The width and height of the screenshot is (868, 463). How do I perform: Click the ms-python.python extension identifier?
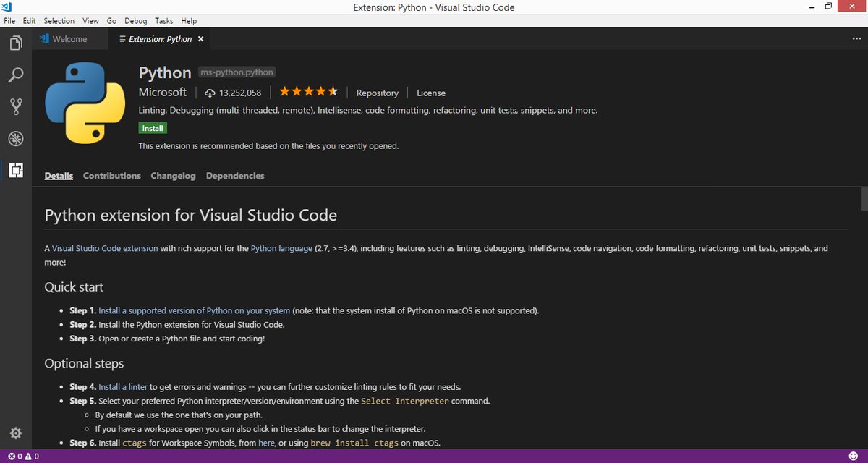point(236,72)
